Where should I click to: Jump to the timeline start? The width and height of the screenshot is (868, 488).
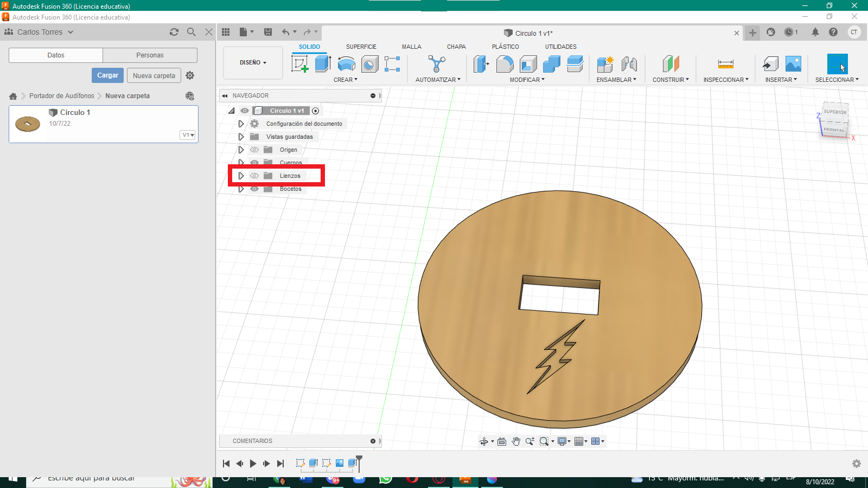point(226,464)
